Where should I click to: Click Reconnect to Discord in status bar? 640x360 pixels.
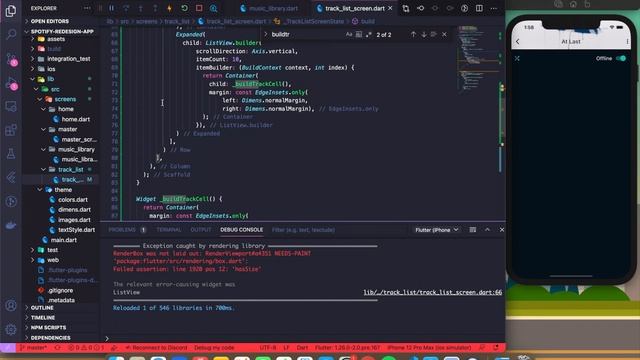click(156, 348)
